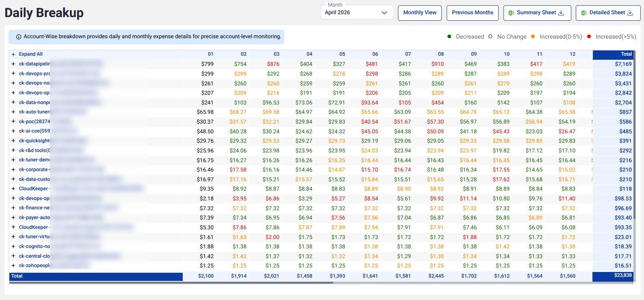This screenshot has width=644, height=300.
Task: Expand the ck-auto-tuner row with plus icon
Action: click(x=13, y=112)
